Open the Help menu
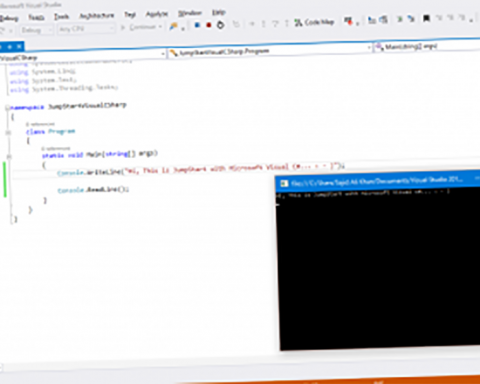The height and width of the screenshot is (384, 480). 219,13
